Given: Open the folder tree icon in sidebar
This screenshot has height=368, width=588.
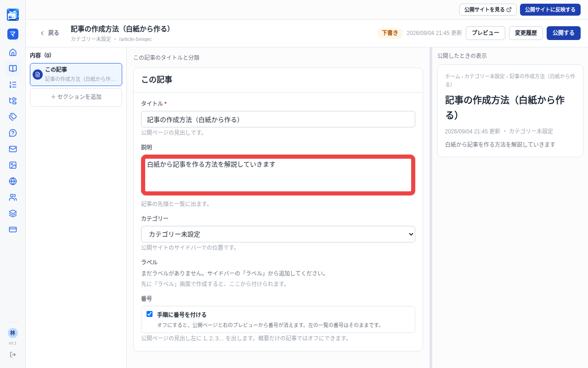Looking at the screenshot, I should [13, 101].
